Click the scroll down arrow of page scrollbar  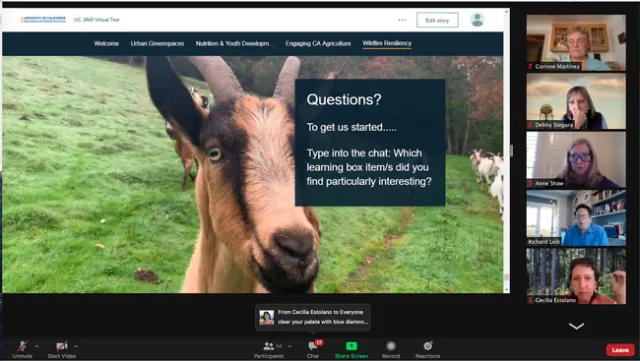tap(507, 290)
